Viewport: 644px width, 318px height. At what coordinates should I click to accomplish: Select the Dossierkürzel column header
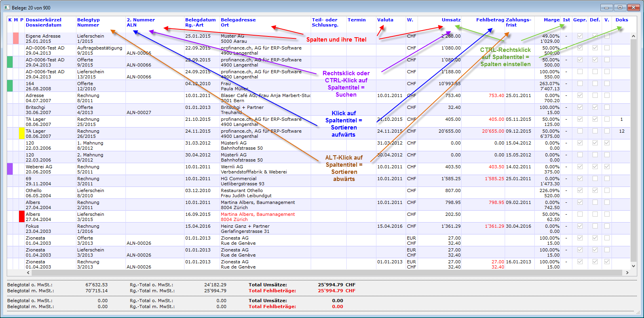click(44, 20)
